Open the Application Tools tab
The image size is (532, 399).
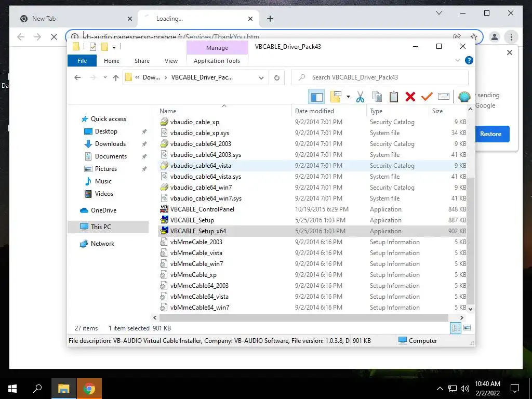217,61
